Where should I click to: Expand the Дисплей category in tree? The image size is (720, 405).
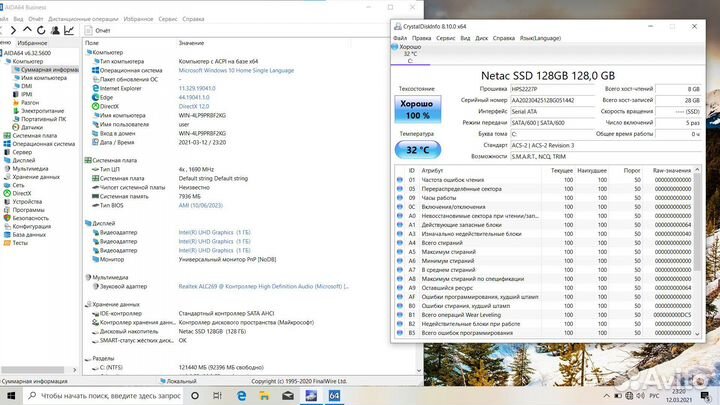[19, 160]
